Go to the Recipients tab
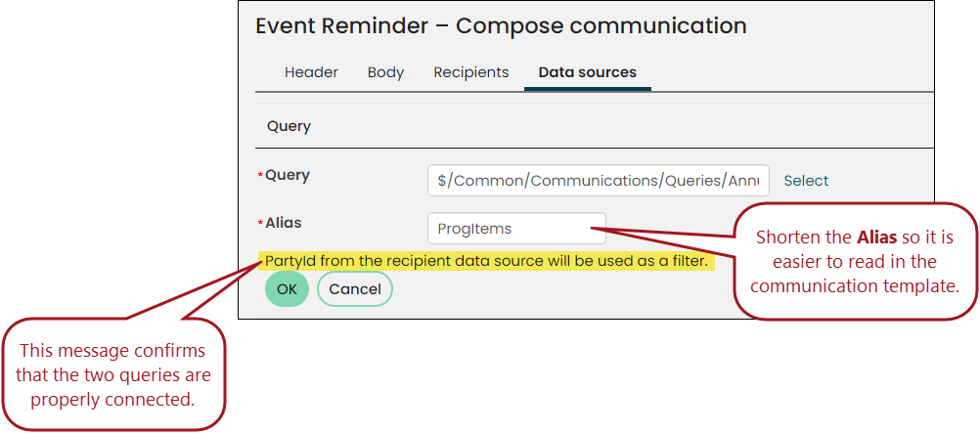 (x=471, y=72)
